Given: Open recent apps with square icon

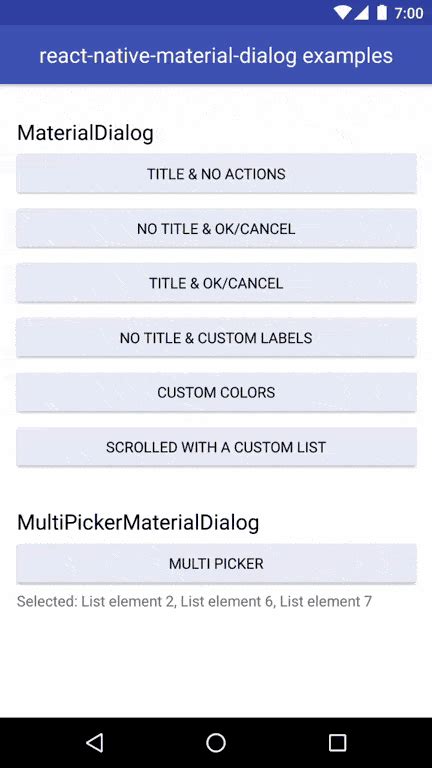Looking at the screenshot, I should coord(337,743).
